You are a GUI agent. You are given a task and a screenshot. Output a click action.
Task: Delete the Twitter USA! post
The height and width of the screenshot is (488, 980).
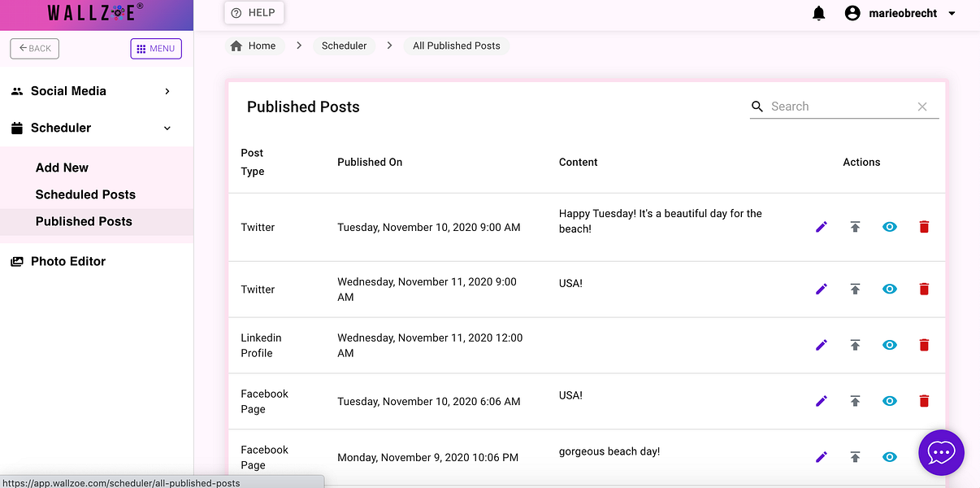tap(924, 289)
